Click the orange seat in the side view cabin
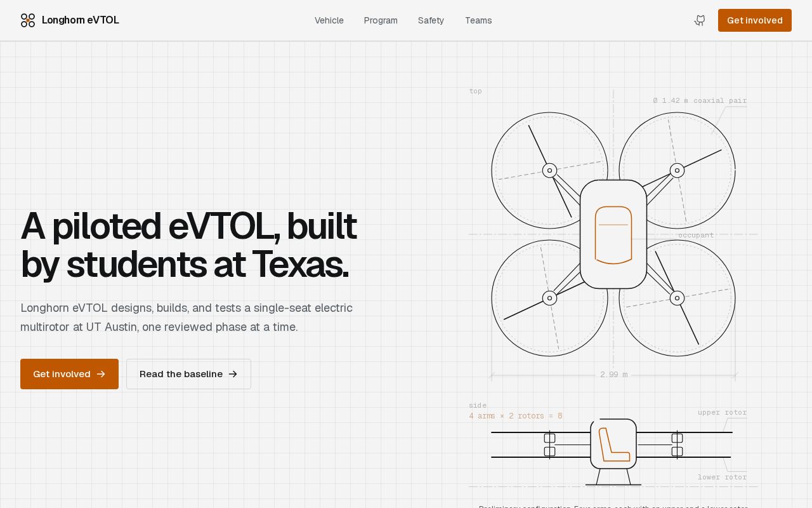The width and height of the screenshot is (812, 508). (614, 444)
